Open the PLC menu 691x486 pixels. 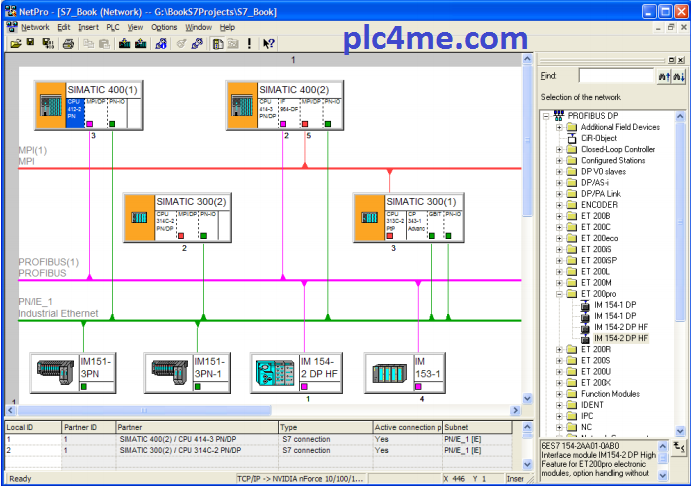click(114, 27)
